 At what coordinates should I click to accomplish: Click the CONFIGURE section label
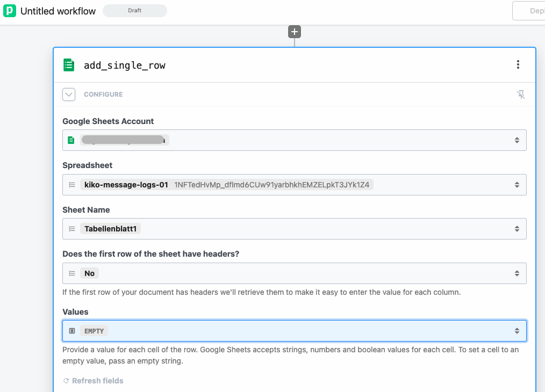(x=103, y=95)
